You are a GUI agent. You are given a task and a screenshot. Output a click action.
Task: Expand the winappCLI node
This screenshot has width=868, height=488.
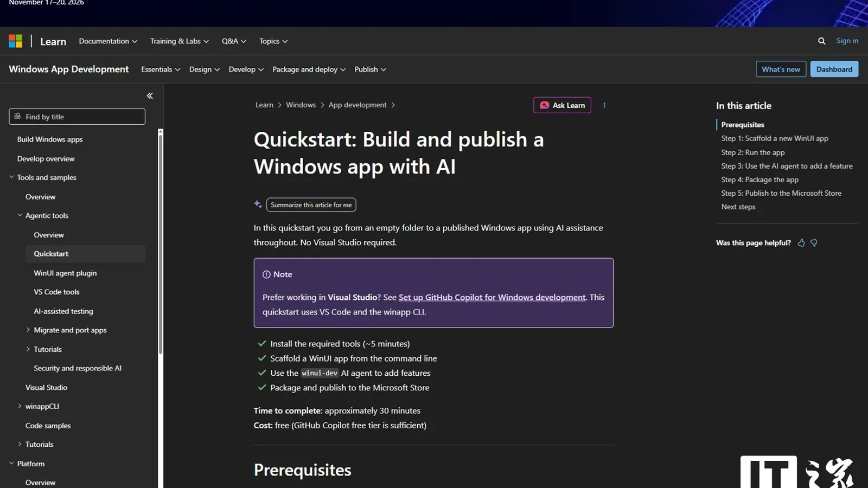click(20, 406)
